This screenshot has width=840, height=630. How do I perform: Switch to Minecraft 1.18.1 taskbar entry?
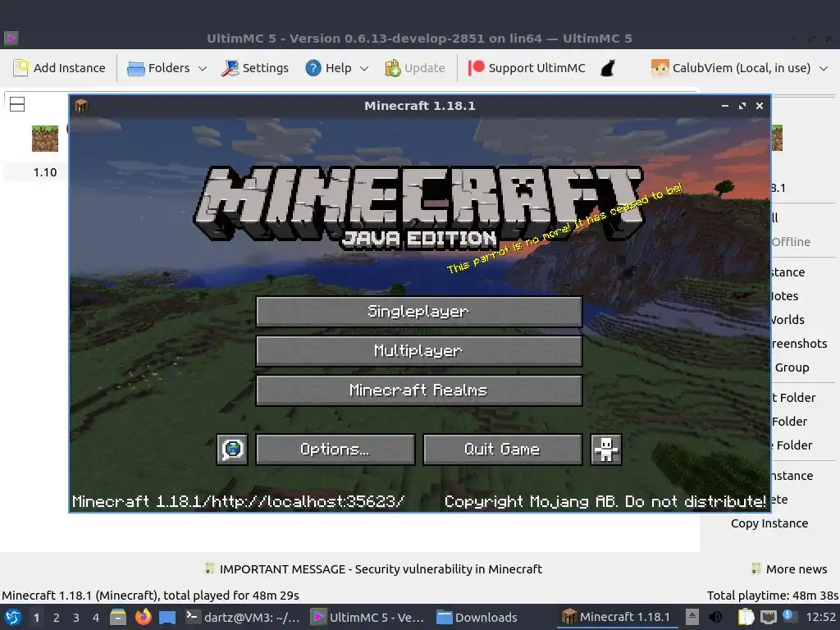(616, 617)
